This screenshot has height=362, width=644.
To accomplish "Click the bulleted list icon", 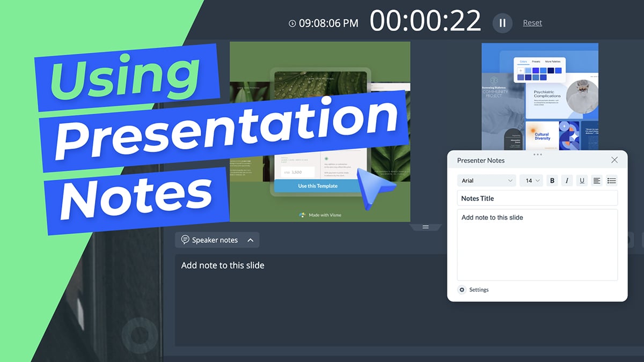I will coord(611,181).
